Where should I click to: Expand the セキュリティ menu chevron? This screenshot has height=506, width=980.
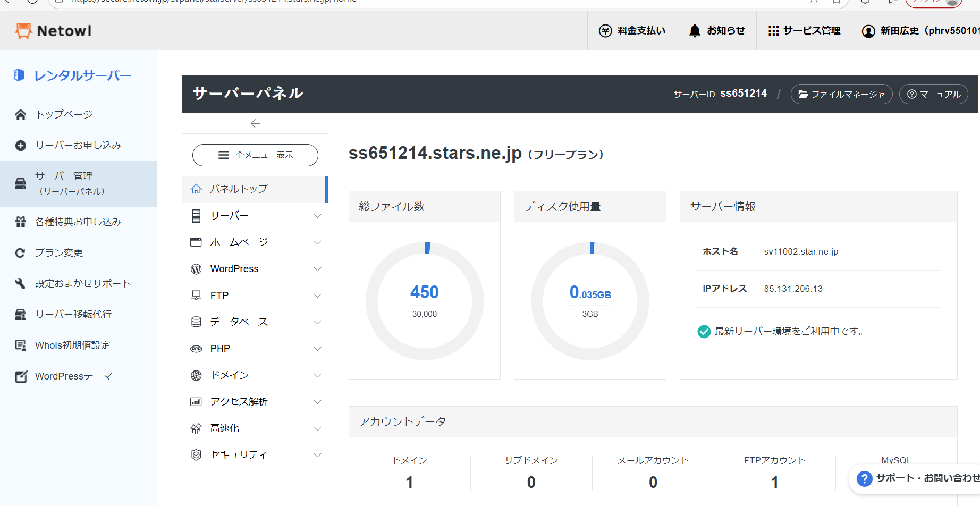tap(317, 455)
